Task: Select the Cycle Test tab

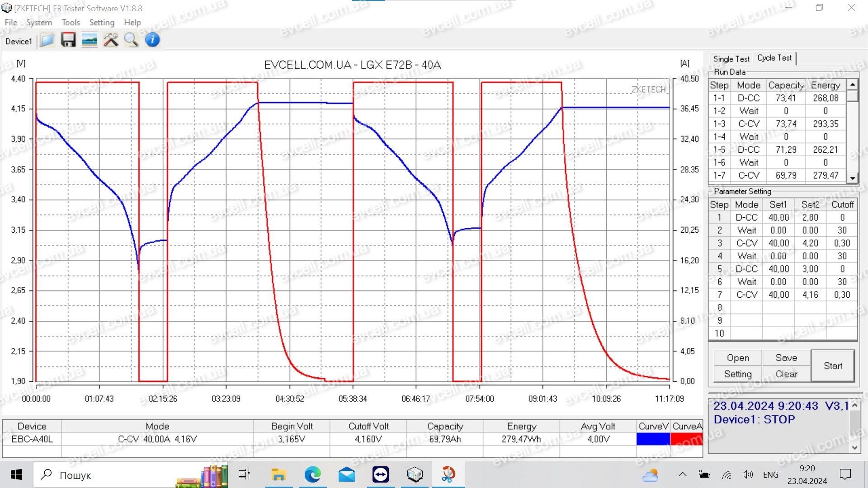Action: pyautogui.click(x=774, y=58)
